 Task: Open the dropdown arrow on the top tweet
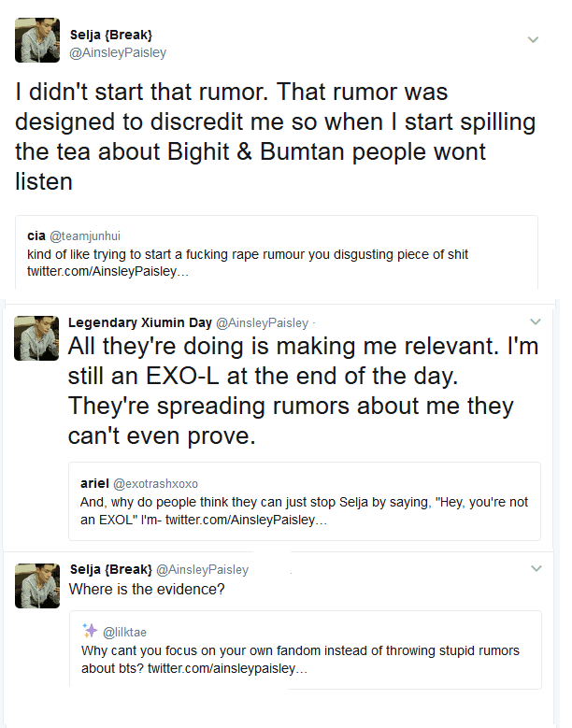pos(533,39)
